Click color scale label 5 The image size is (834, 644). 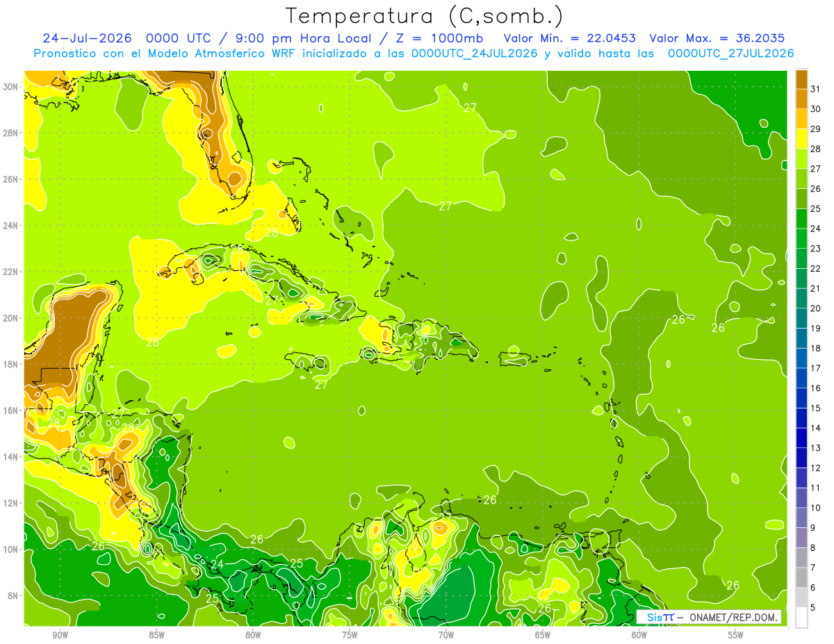(x=812, y=608)
